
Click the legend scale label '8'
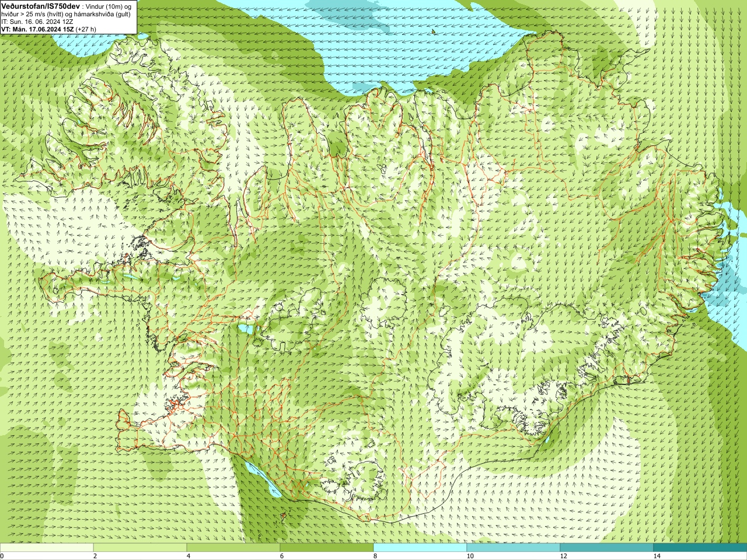click(x=375, y=556)
